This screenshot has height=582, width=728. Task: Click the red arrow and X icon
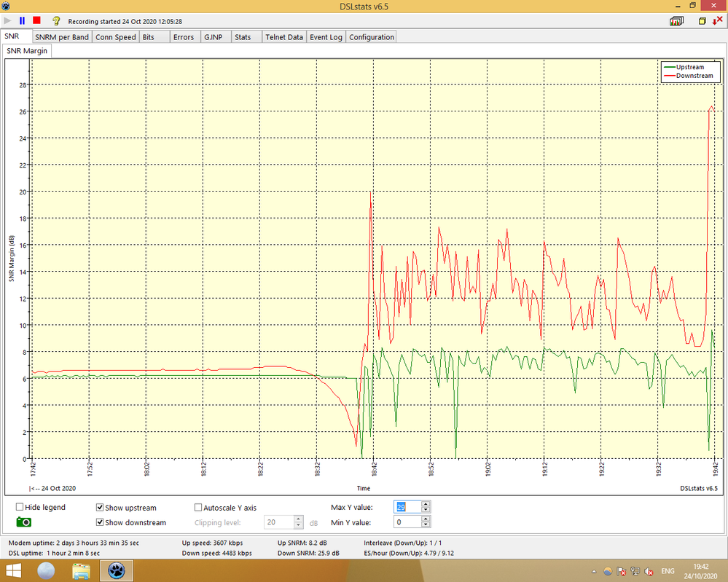717,21
